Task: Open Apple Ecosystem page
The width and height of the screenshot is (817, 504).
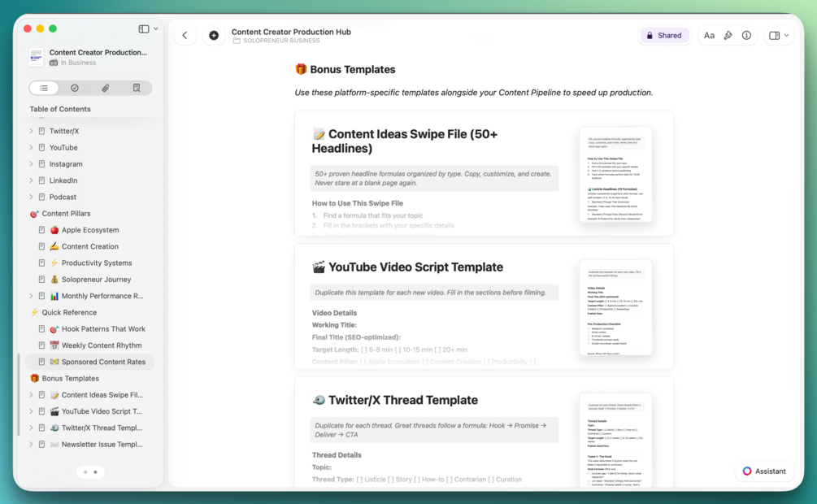Action: point(90,230)
